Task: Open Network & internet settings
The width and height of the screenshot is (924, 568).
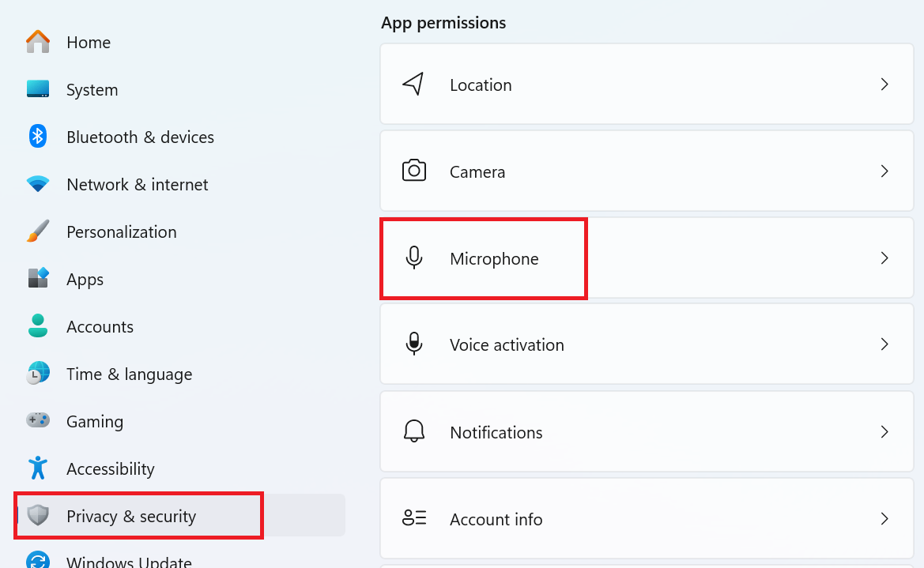Action: [138, 184]
